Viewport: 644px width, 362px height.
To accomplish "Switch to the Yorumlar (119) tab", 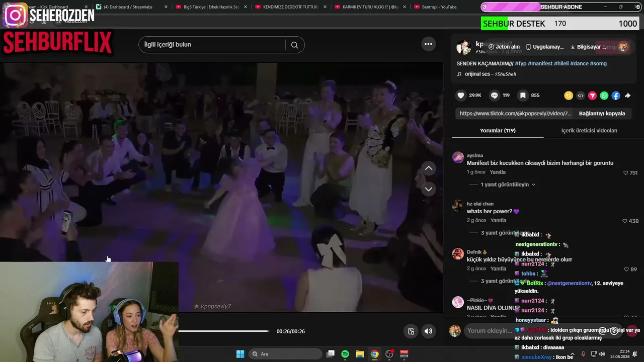I will (x=498, y=131).
